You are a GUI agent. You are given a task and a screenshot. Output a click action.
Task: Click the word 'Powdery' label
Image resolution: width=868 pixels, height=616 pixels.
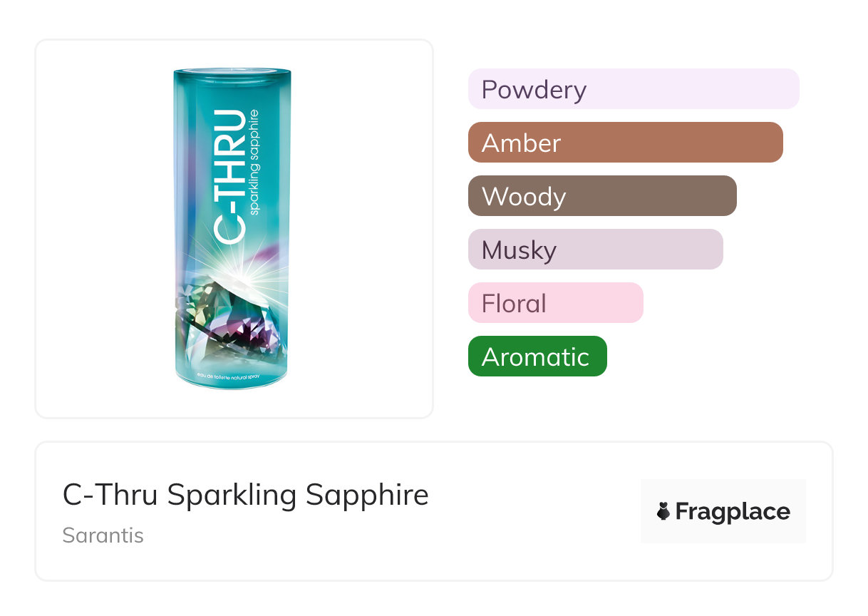pos(534,90)
